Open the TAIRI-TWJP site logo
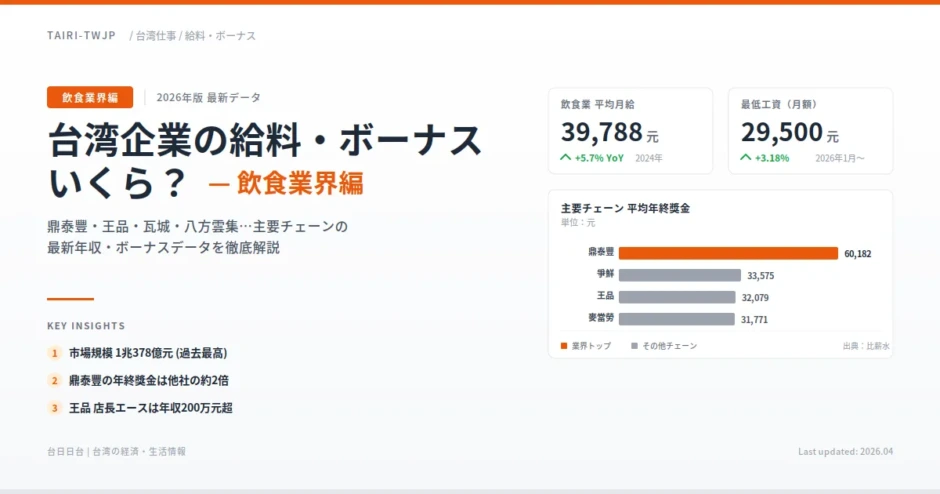940x494 pixels. 81,36
